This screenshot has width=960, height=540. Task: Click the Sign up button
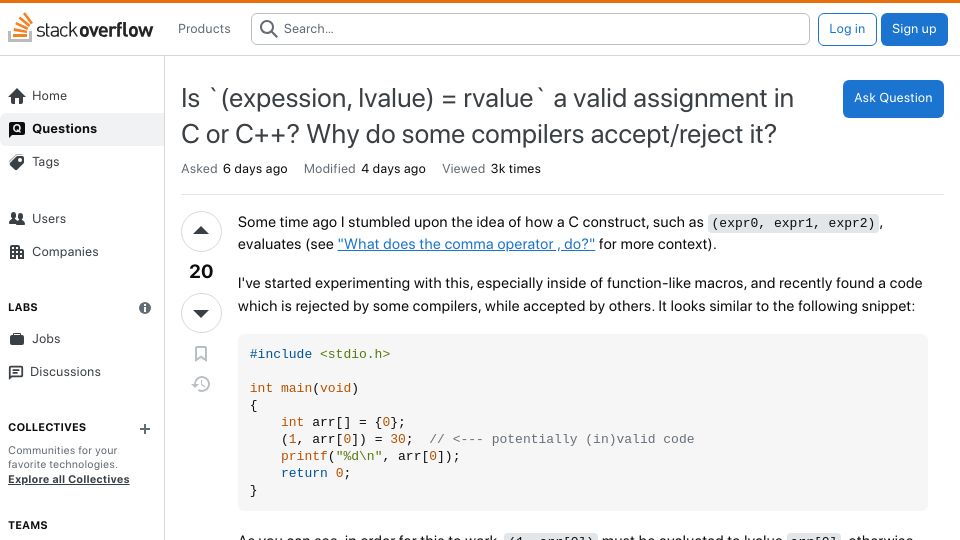click(914, 29)
